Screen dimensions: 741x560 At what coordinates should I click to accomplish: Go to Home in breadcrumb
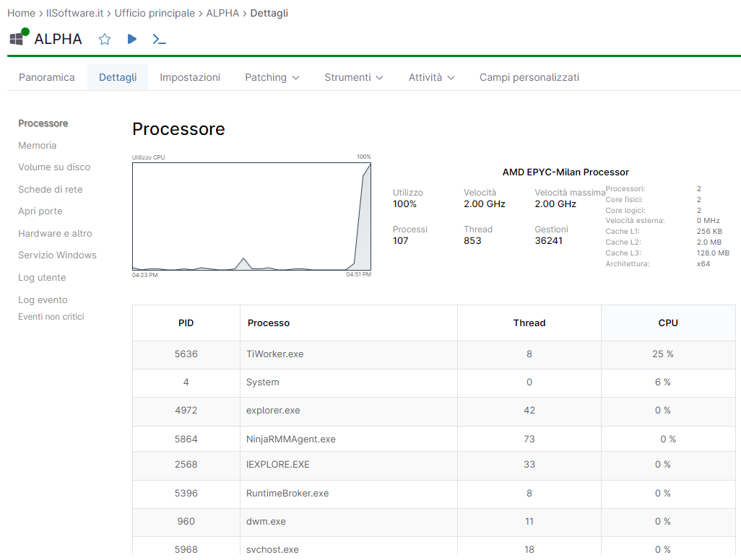[x=21, y=13]
